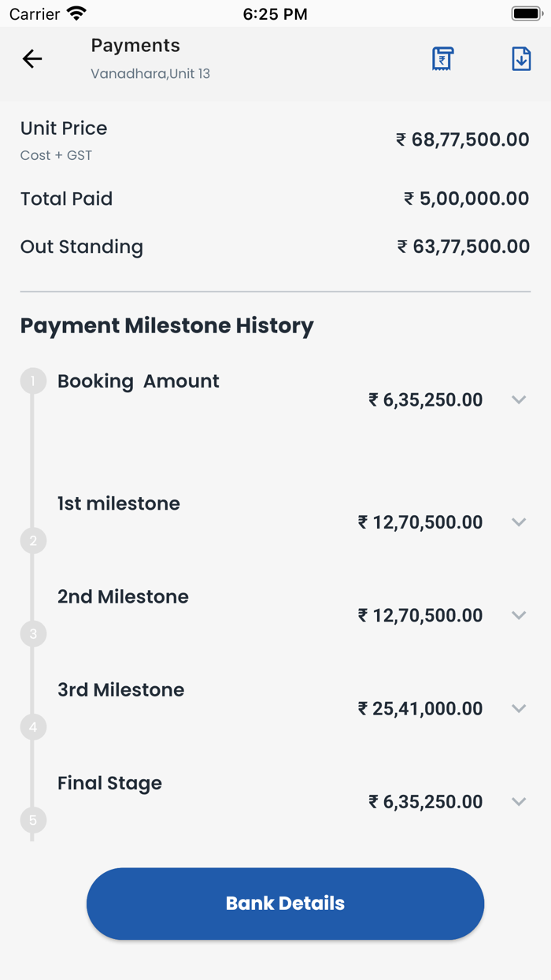The width and height of the screenshot is (551, 980).
Task: Expand the 2nd Milestone details
Action: pos(519,615)
